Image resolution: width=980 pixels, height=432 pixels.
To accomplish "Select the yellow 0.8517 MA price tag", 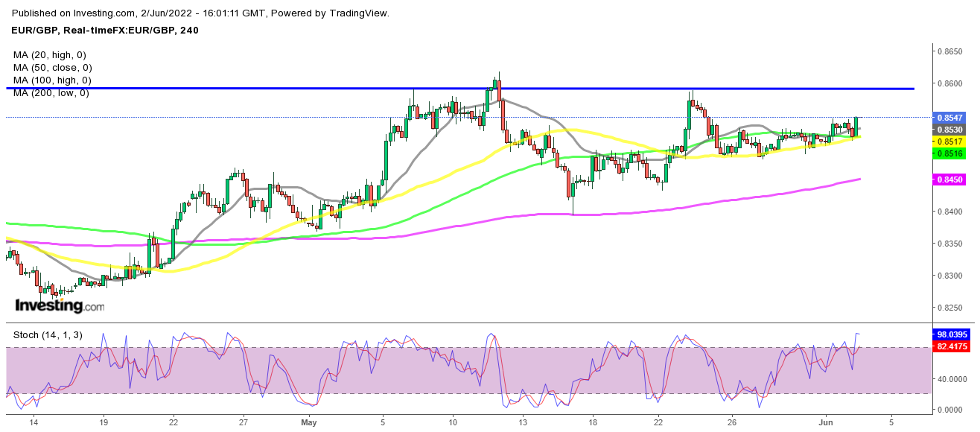I will (x=949, y=142).
